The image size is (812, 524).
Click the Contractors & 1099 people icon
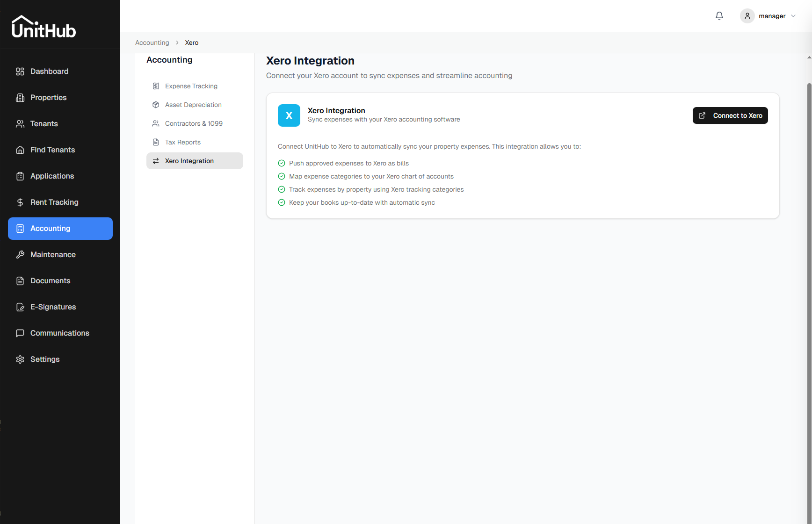156,123
